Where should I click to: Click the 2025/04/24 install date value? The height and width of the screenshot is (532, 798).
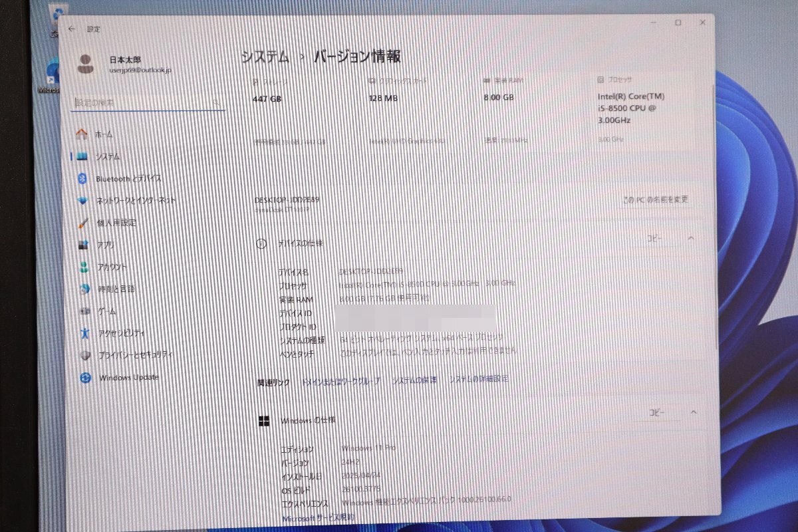pyautogui.click(x=360, y=476)
